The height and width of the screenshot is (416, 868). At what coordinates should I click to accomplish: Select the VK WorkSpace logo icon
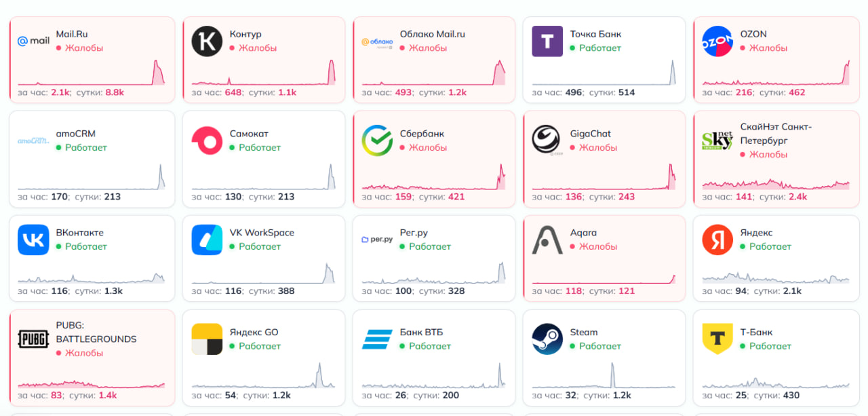point(207,240)
